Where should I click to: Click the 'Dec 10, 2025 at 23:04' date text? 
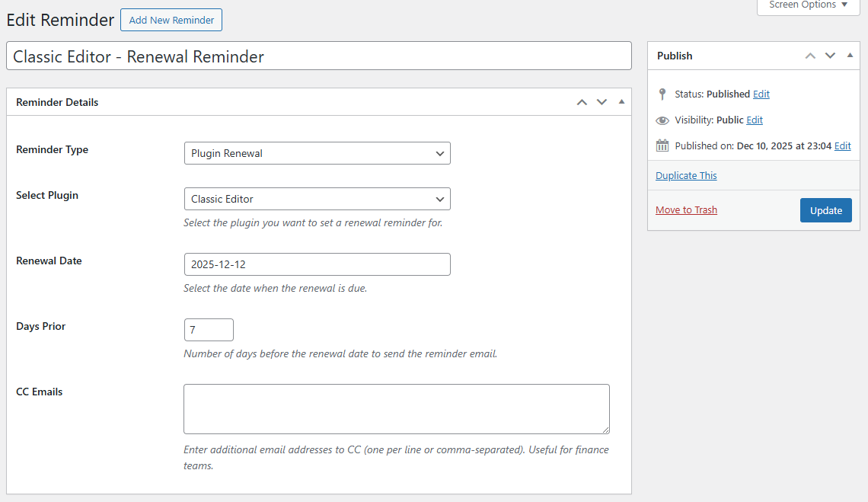click(x=783, y=145)
